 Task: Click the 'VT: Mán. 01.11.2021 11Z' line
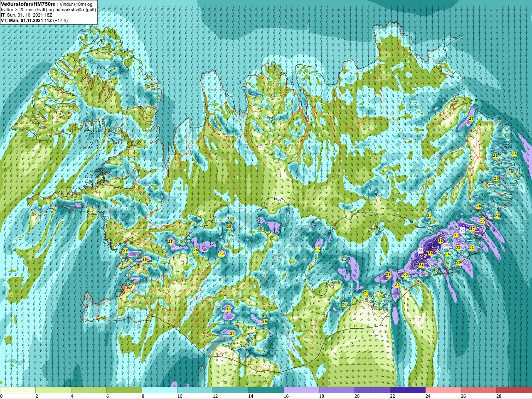26,20
